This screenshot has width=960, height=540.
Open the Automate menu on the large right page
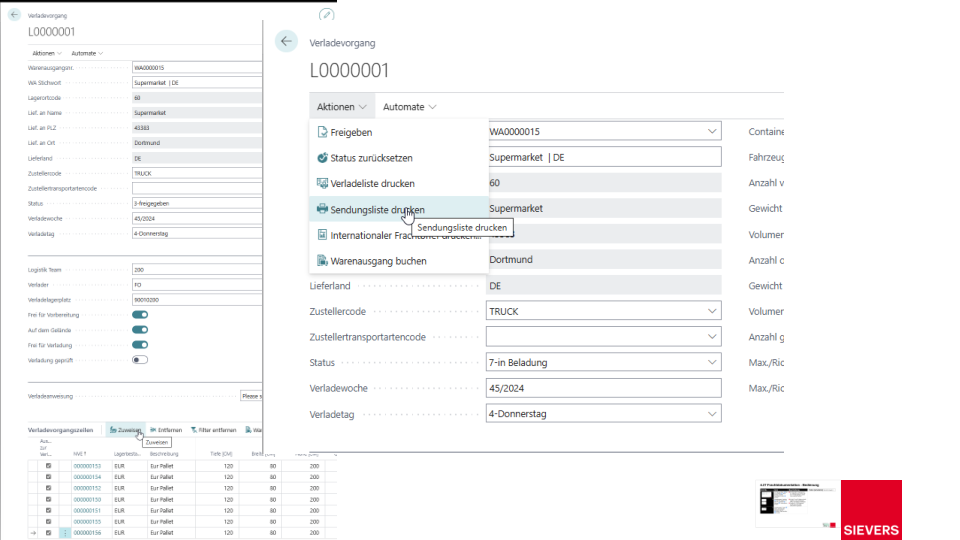point(409,107)
